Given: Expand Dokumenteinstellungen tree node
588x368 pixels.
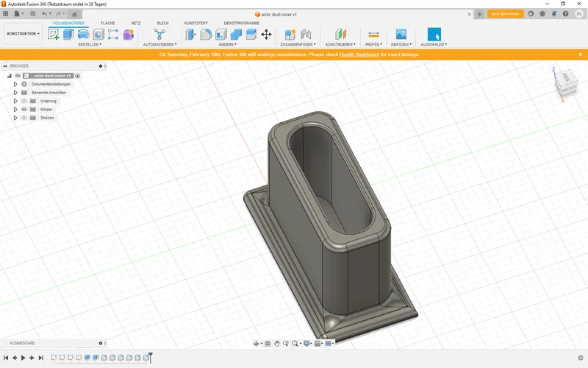Looking at the screenshot, I should pyautogui.click(x=15, y=84).
